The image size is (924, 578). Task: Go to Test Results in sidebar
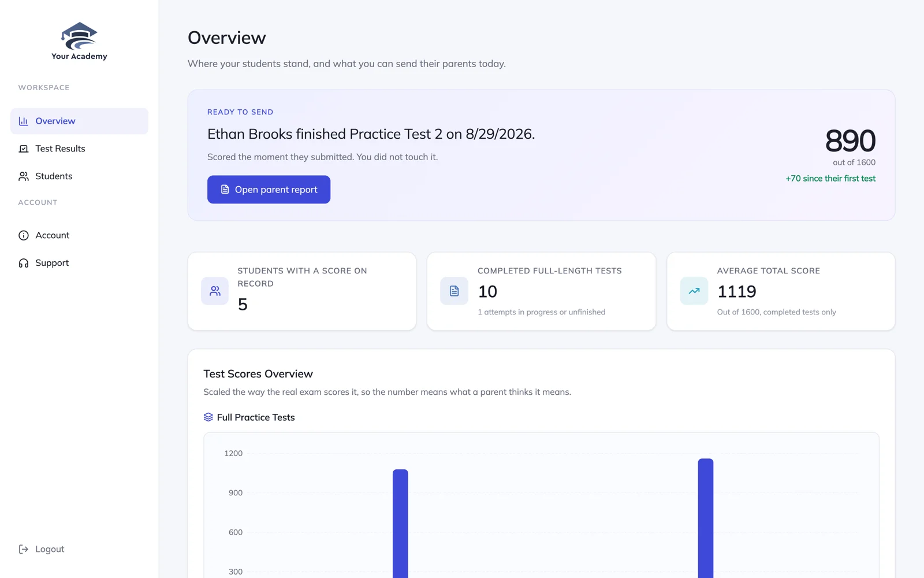pos(79,149)
